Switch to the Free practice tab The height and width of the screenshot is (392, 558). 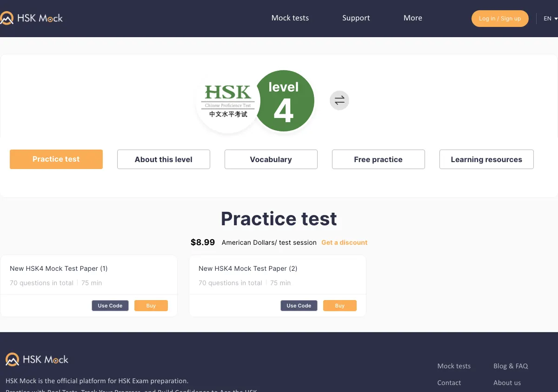click(379, 159)
